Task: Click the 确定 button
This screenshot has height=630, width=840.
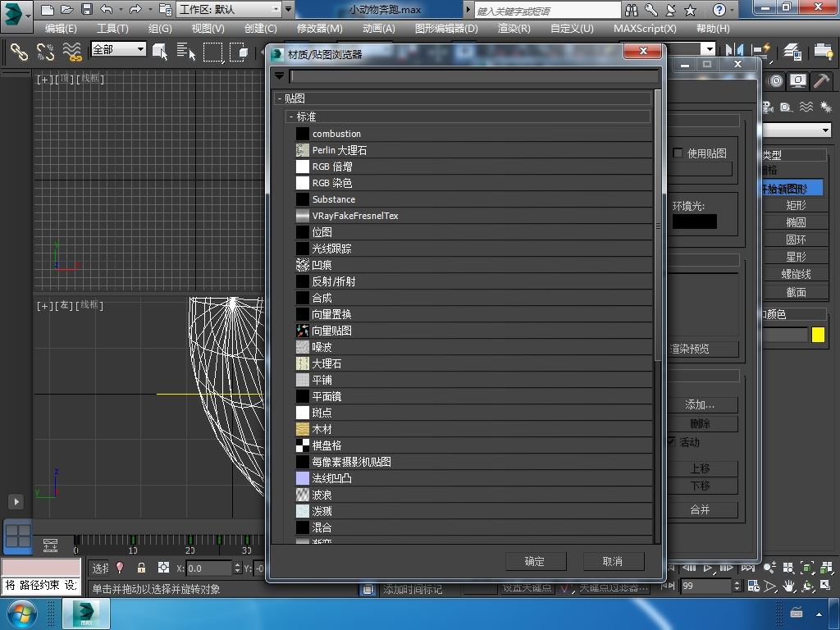Action: coord(534,561)
